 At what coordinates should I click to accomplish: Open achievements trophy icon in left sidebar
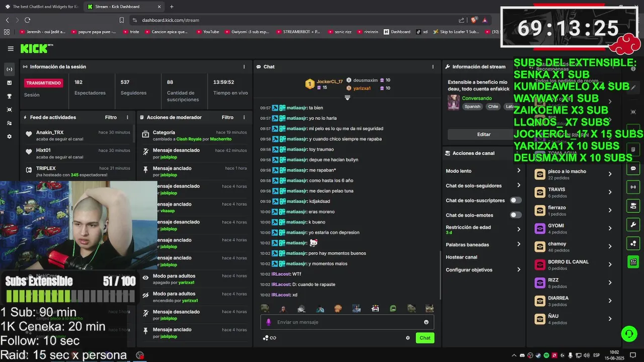point(9,96)
